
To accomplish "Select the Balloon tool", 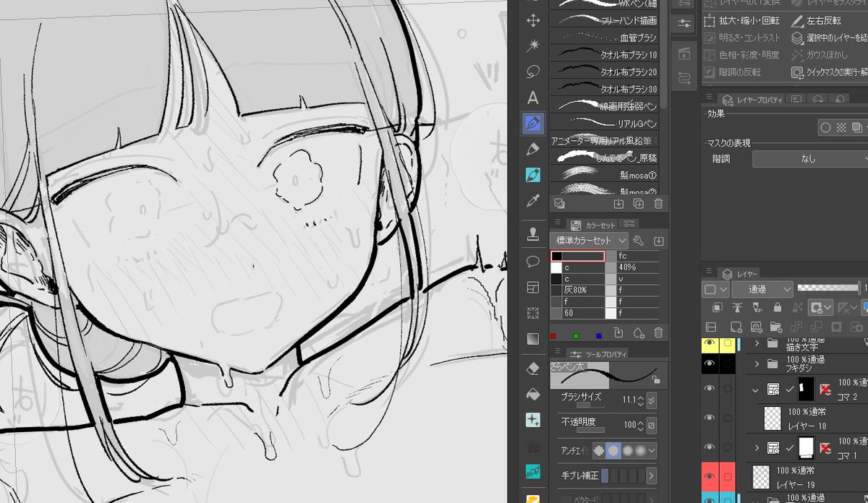I will [x=533, y=261].
